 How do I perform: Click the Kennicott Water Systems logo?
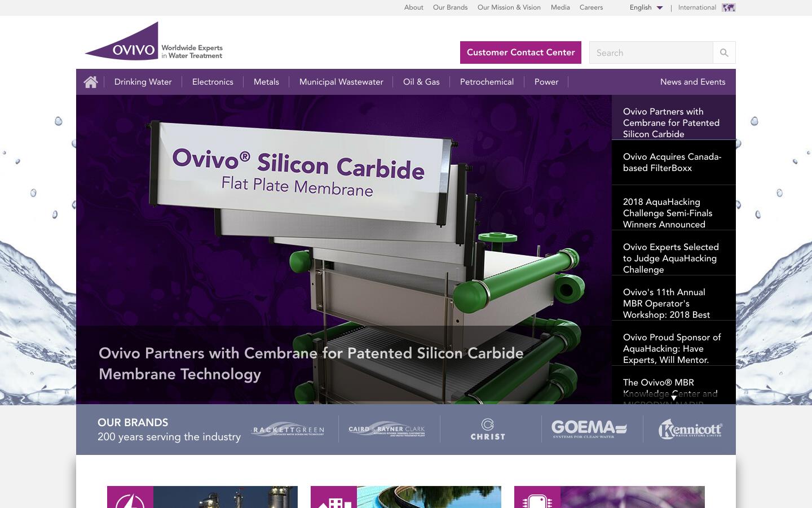[x=691, y=429]
